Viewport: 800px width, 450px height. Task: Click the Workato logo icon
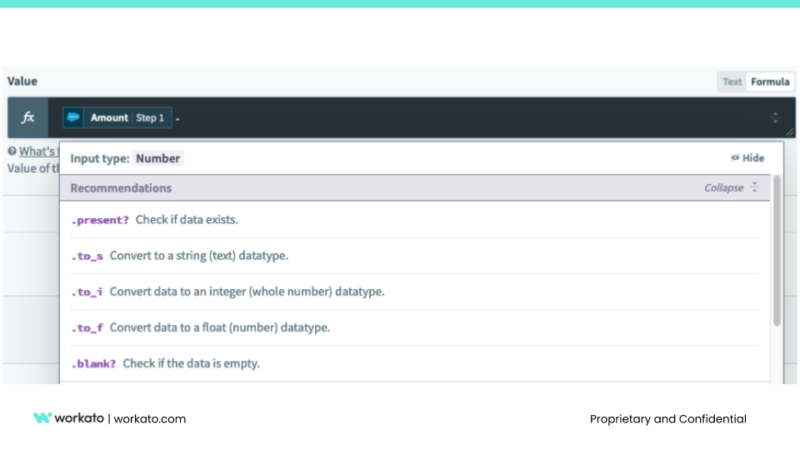click(42, 419)
